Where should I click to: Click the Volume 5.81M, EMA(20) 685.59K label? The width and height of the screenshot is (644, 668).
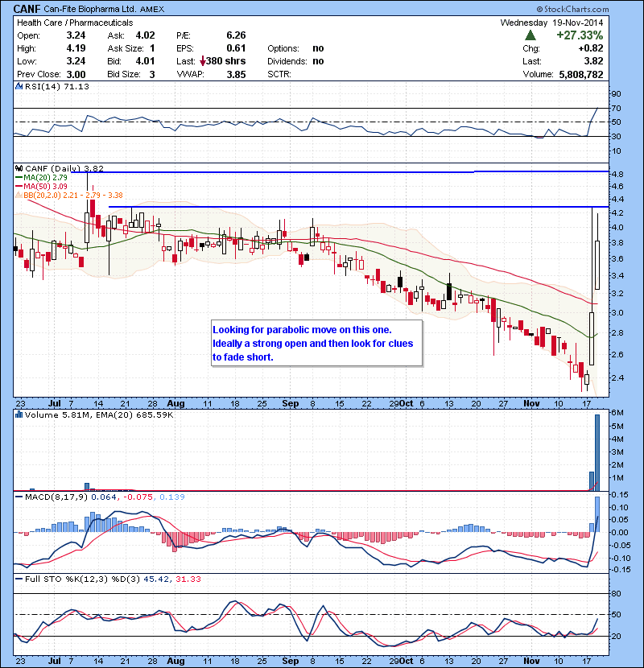[x=99, y=414]
